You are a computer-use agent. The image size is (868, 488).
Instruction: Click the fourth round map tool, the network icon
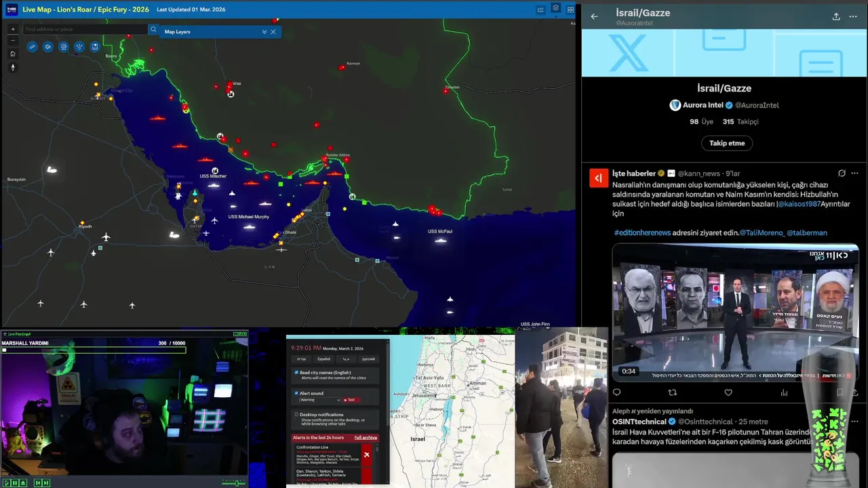[79, 47]
